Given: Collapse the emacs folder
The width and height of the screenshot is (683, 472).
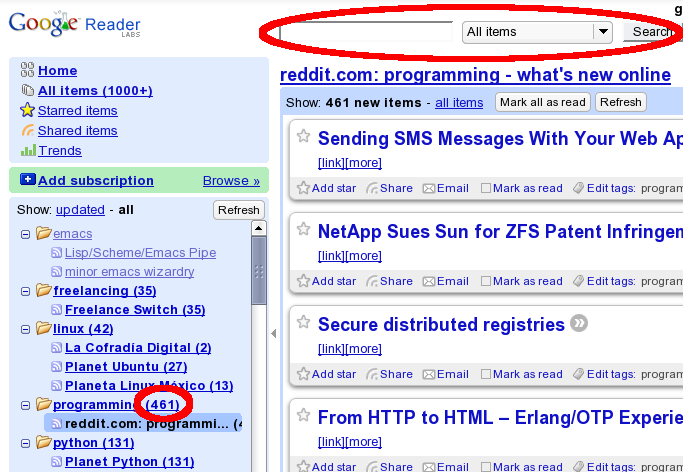Looking at the screenshot, I should click(x=26, y=234).
